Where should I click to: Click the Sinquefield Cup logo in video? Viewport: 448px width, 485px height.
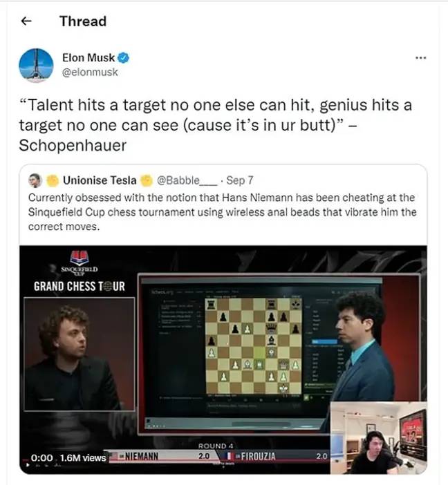click(80, 262)
